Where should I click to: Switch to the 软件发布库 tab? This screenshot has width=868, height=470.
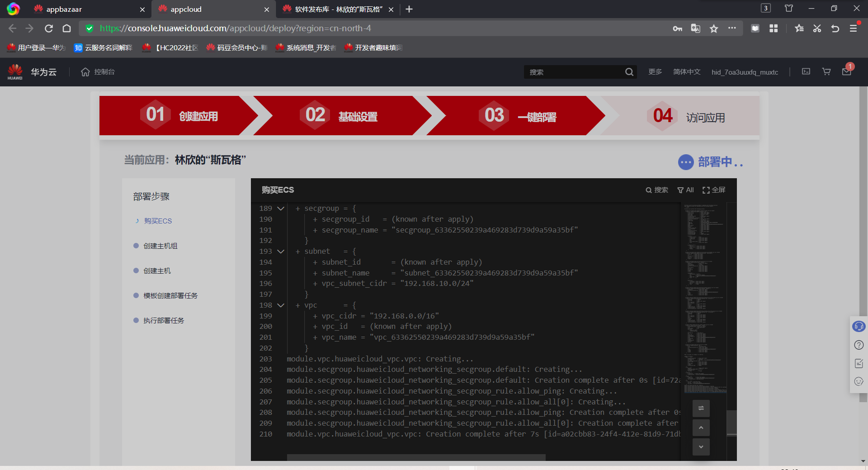(338, 9)
